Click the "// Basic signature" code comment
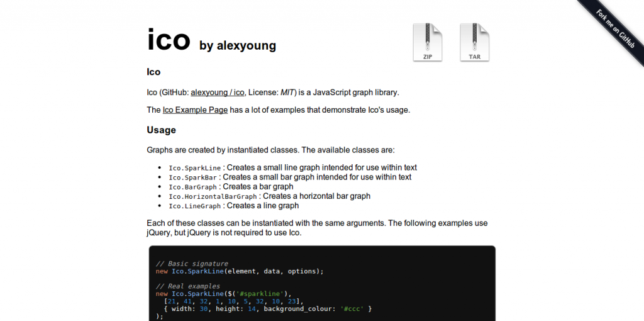 pos(192,264)
